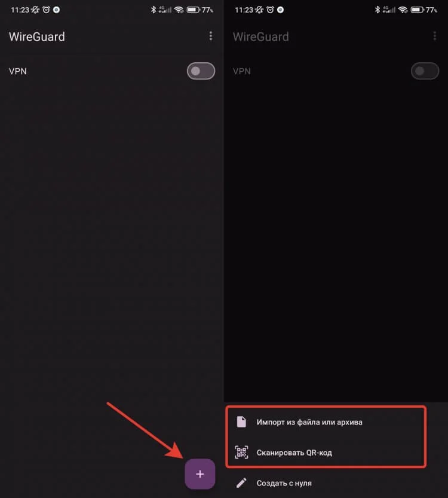Open the dimmed three-dot menu on right screen
The image size is (448, 498).
pos(435,36)
